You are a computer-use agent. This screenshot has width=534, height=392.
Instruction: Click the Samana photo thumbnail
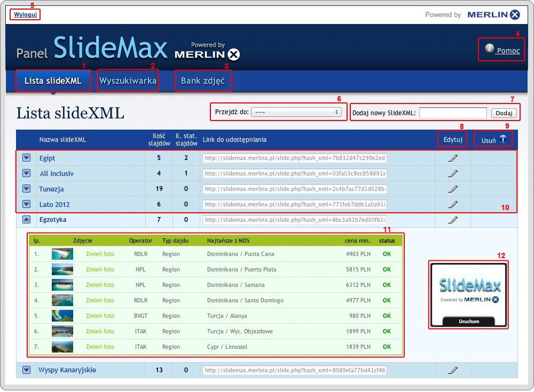62,285
